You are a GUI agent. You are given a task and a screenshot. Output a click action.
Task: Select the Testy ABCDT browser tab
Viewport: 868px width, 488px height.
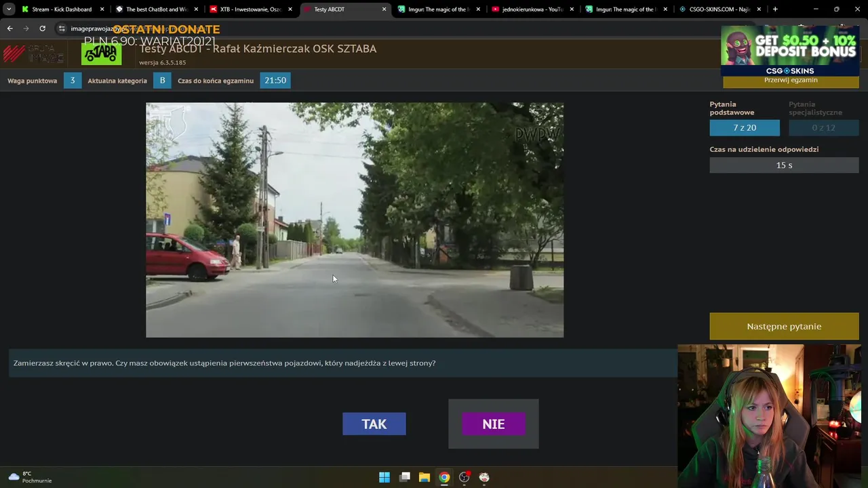[x=344, y=9]
